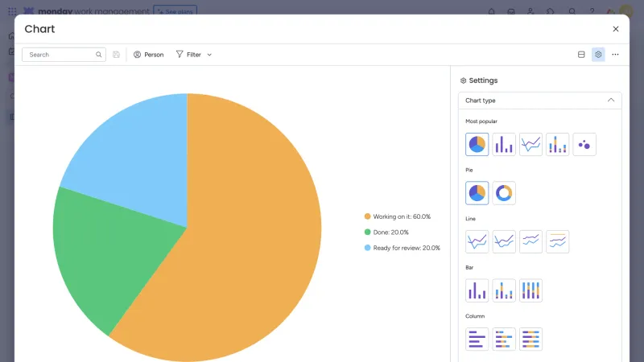The height and width of the screenshot is (362, 644).
Task: Open the help question mark in the background header
Action: (592, 11)
